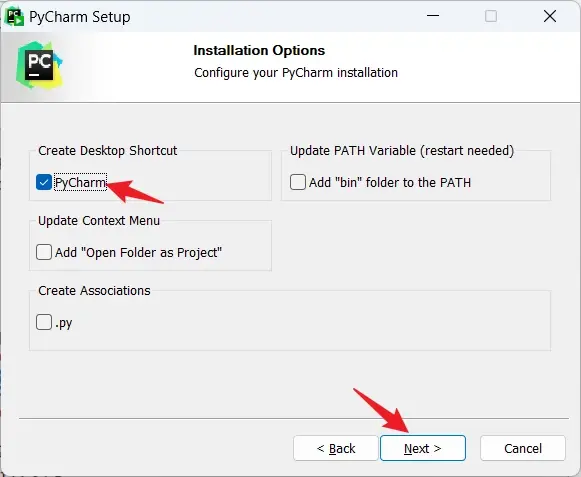Click the "Create Associations" group label
This screenshot has height=477, width=581.
pos(94,291)
